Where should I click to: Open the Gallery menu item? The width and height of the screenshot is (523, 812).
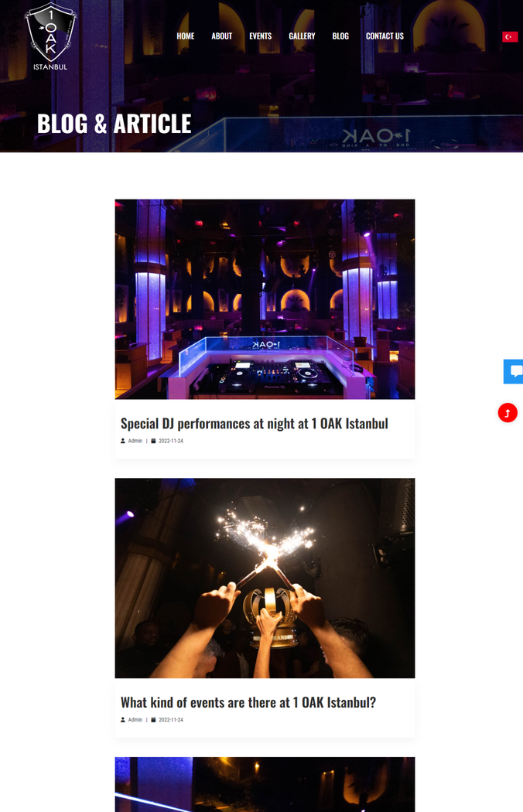pos(302,36)
